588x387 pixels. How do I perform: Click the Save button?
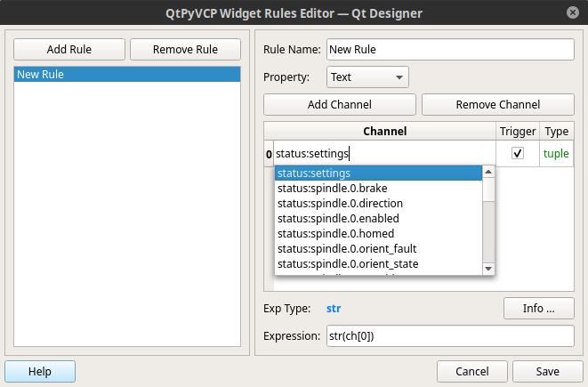tap(547, 371)
